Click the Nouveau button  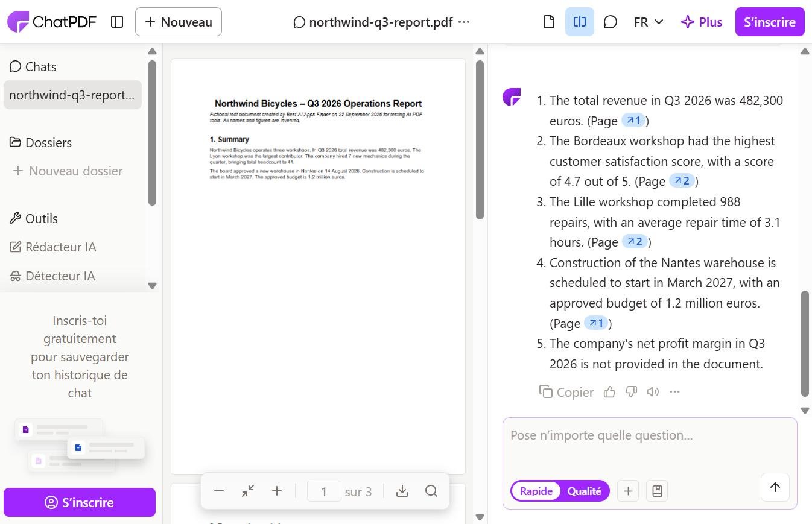click(179, 22)
